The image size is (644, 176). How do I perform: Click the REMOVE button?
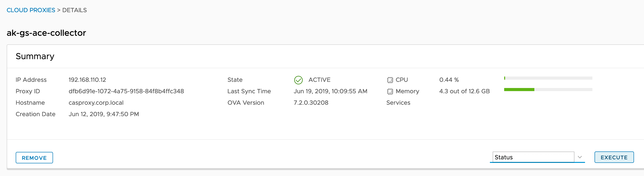pyautogui.click(x=34, y=158)
